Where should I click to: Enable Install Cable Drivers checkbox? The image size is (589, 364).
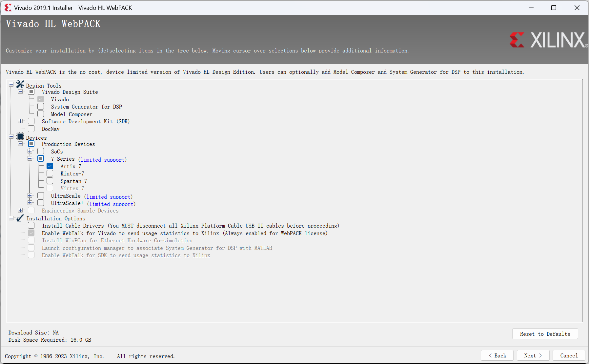point(31,226)
